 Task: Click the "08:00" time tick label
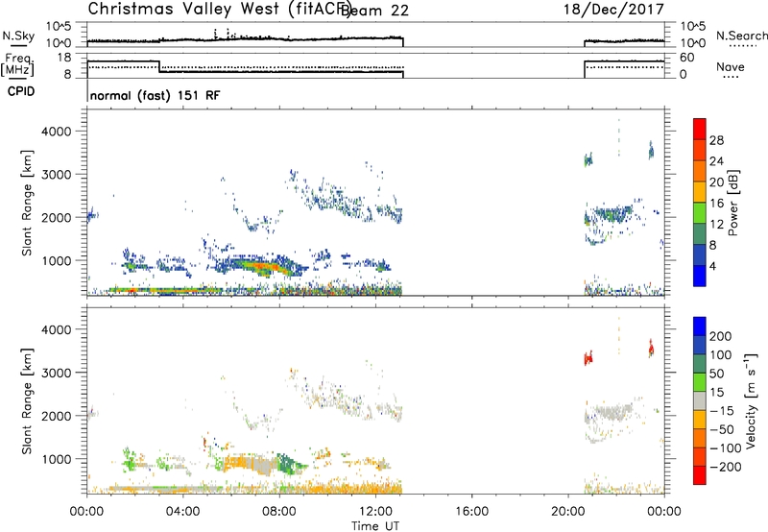(x=279, y=512)
